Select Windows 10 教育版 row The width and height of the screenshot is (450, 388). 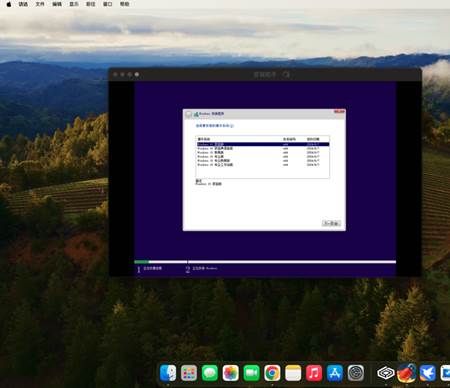click(263, 152)
